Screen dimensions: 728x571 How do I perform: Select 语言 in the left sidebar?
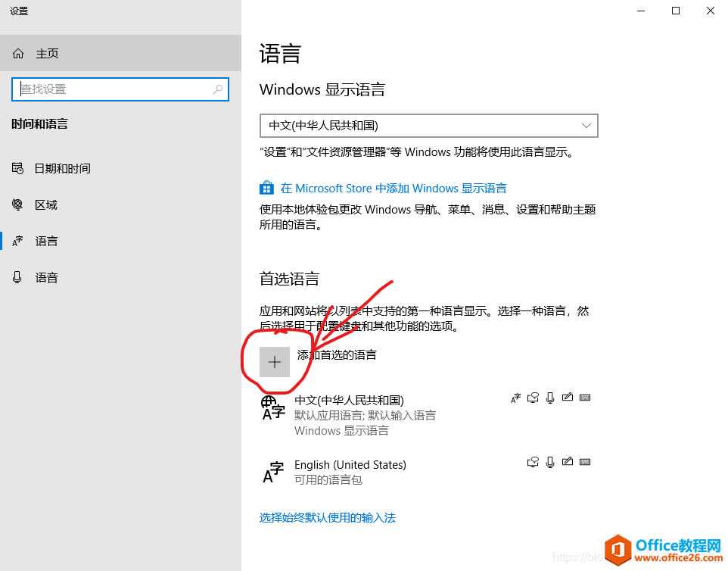coord(45,241)
